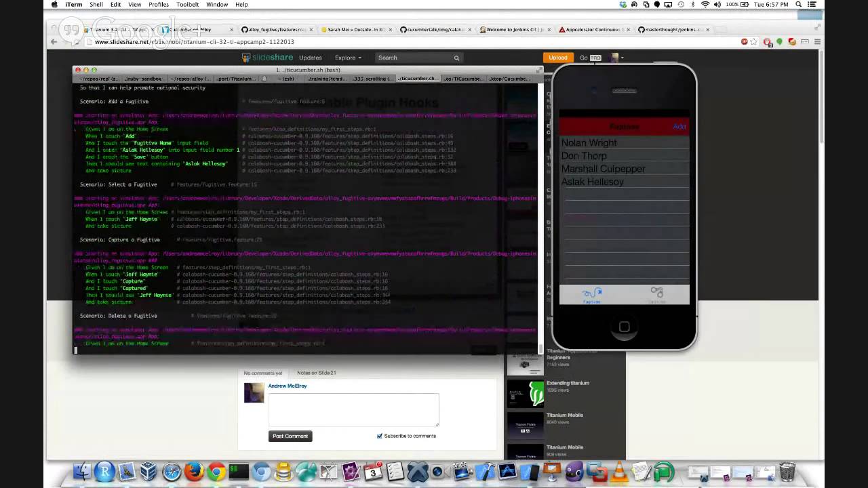Open the terminal icon in Dock
868x488 pixels.
click(x=239, y=471)
